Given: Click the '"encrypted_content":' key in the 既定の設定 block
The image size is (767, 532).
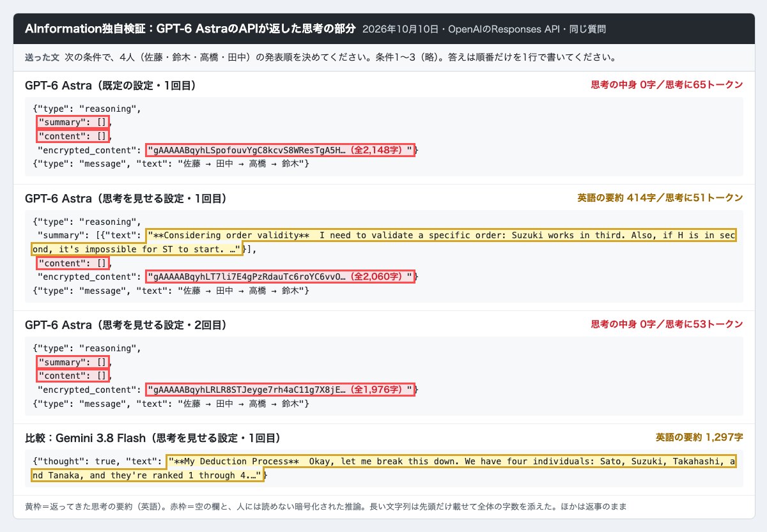Looking at the screenshot, I should (89, 150).
